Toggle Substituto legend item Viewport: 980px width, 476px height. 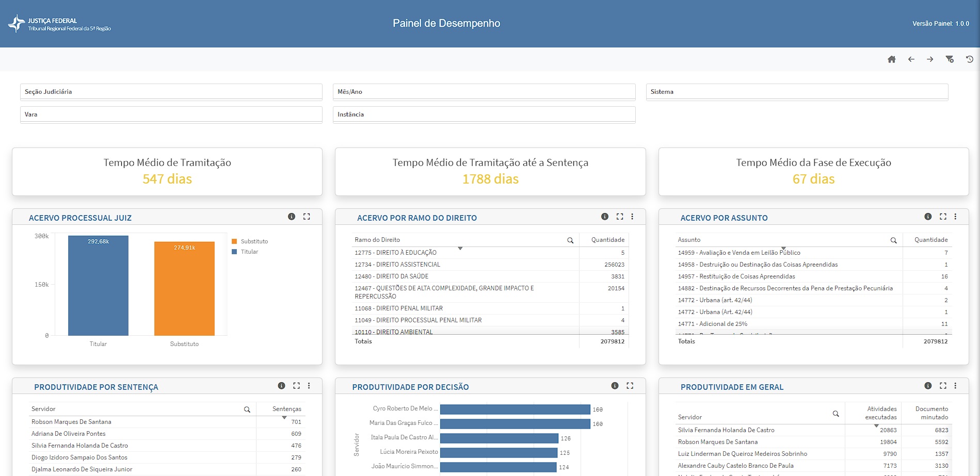click(x=250, y=241)
